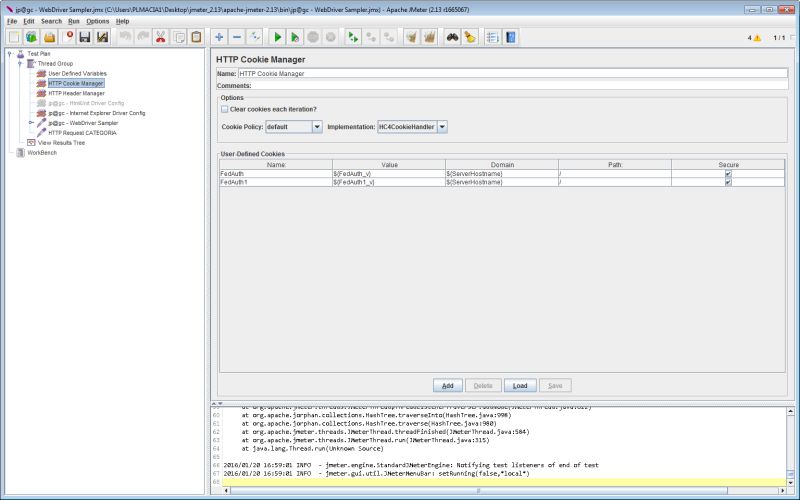The height and width of the screenshot is (500, 800).
Task: Open the Run menu
Action: (74, 21)
